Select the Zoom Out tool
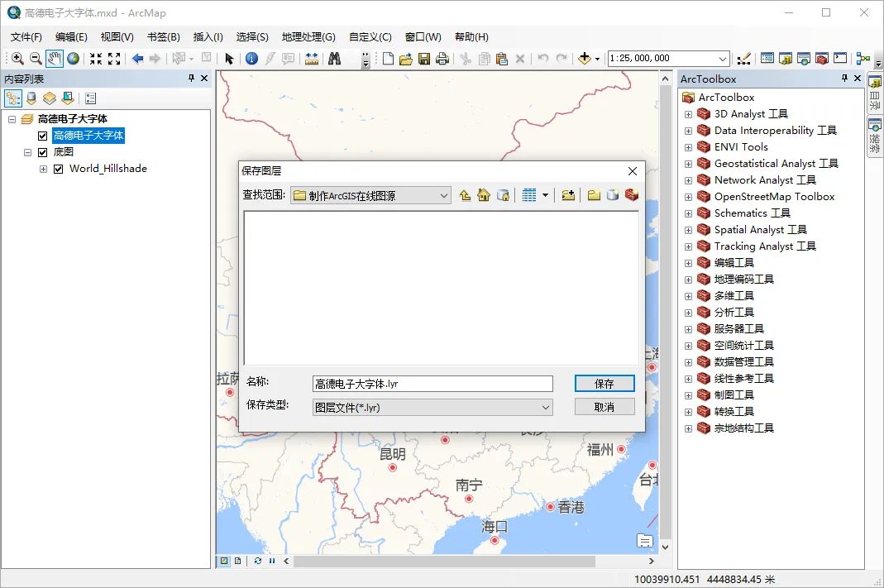884x588 pixels. pos(36,58)
